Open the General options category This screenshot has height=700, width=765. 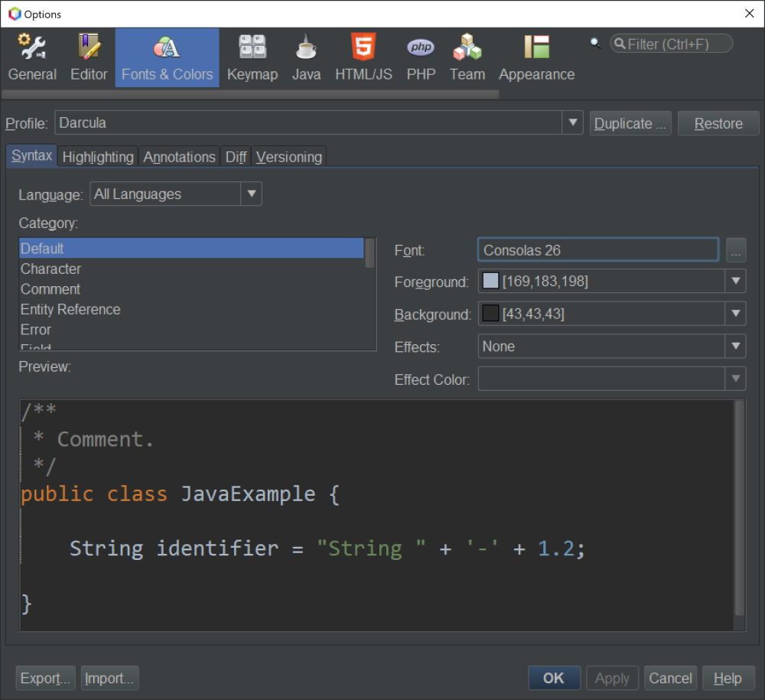pos(32,57)
